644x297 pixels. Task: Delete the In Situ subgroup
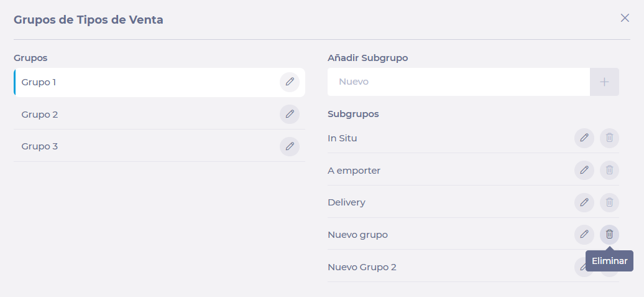coord(609,138)
